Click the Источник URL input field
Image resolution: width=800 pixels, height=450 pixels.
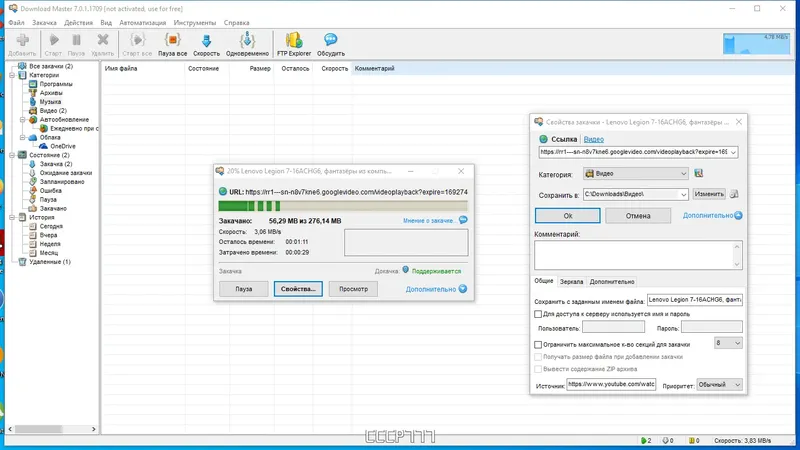[611, 384]
